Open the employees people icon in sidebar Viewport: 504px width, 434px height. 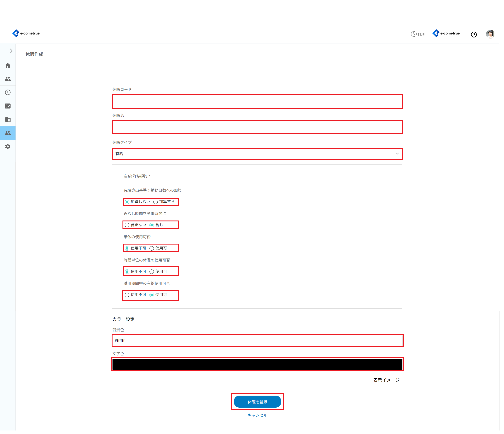coord(8,79)
